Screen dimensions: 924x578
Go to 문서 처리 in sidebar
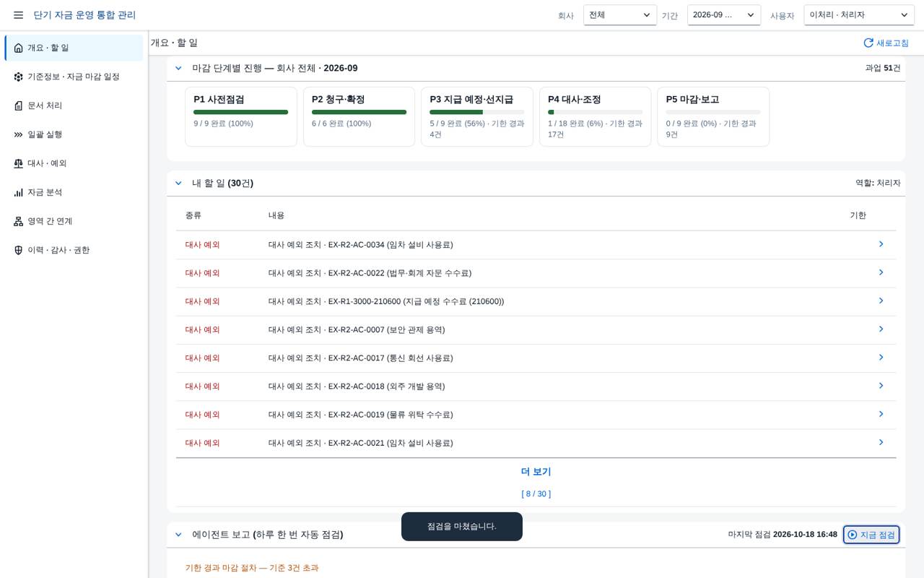coord(74,105)
